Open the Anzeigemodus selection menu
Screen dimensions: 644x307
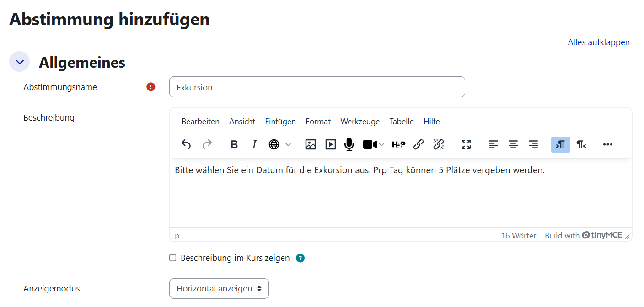click(219, 288)
